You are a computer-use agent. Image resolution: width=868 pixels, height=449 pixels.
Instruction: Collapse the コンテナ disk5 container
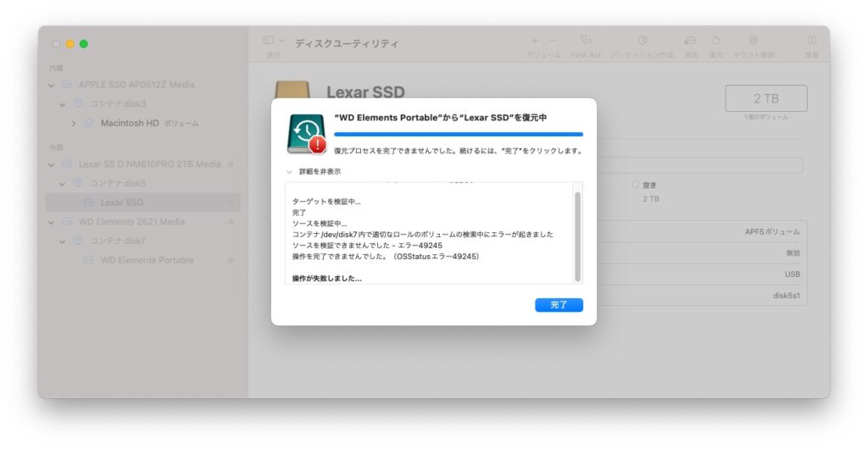point(63,184)
